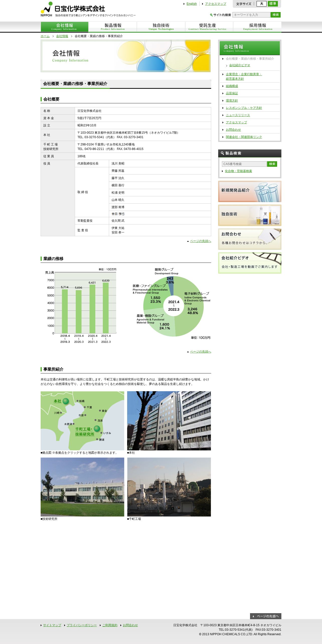Open the 新規開発品紹介 banner
The width and height of the screenshot is (322, 644).
pos(250,192)
